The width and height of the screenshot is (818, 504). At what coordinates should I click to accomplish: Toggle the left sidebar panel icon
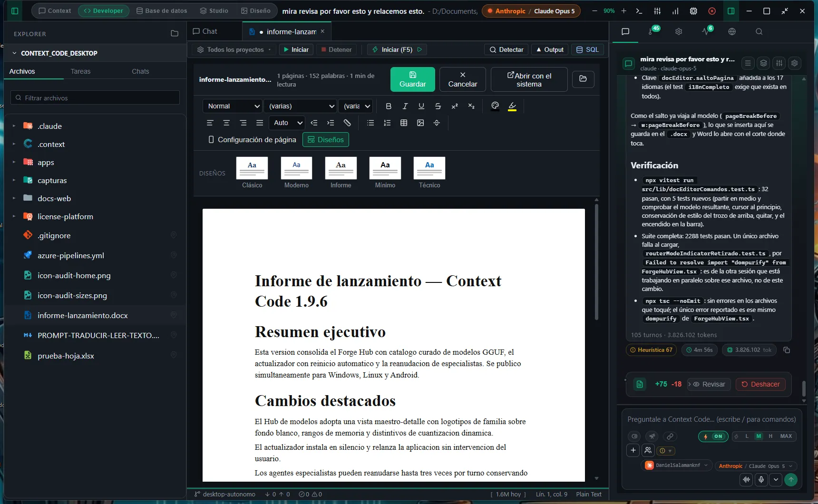click(x=15, y=11)
